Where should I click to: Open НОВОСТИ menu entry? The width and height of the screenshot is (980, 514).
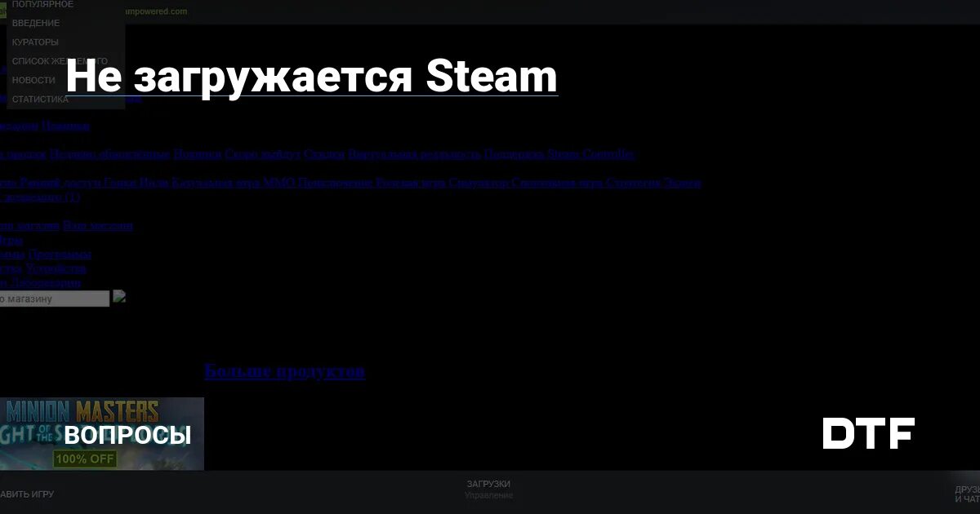33,80
